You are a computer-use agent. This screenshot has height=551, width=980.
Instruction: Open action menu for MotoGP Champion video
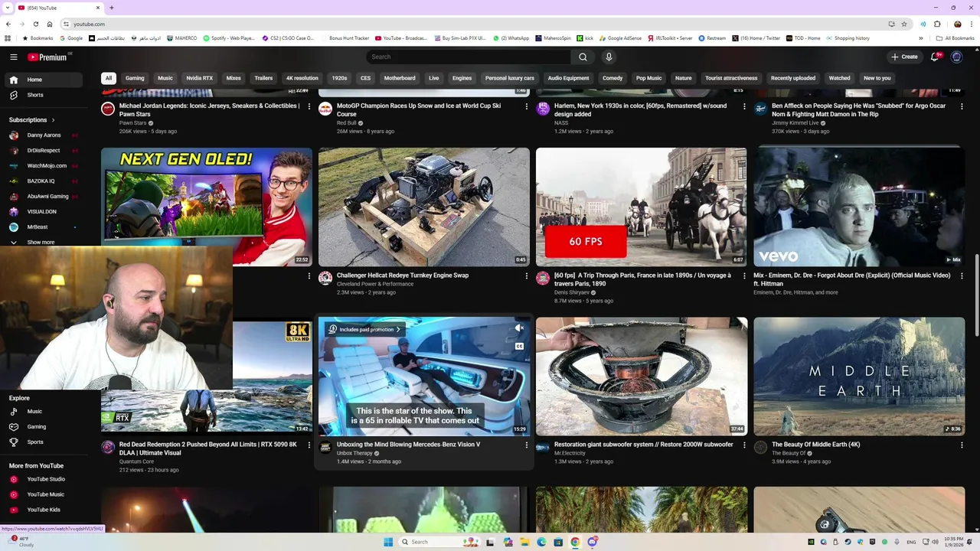pyautogui.click(x=526, y=106)
